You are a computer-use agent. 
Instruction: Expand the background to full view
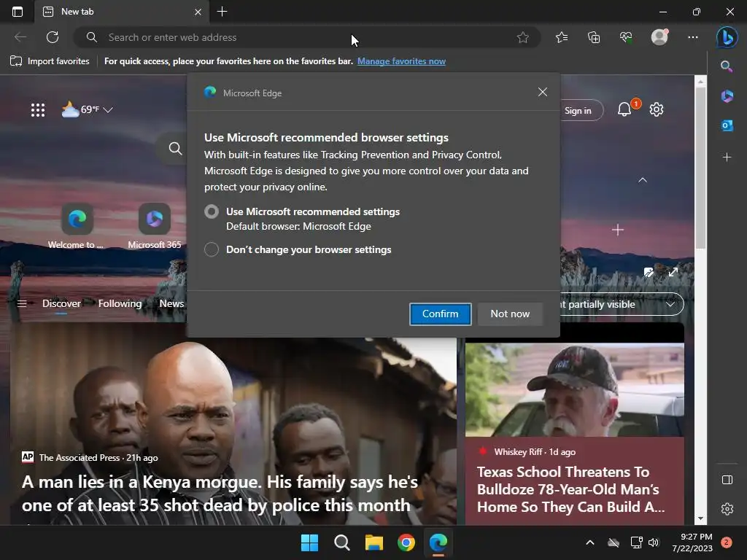point(673,273)
